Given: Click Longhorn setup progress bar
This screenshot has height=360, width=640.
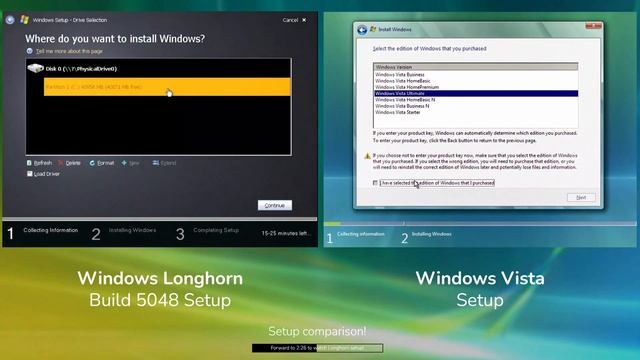Looking at the screenshot, I should (160, 219).
